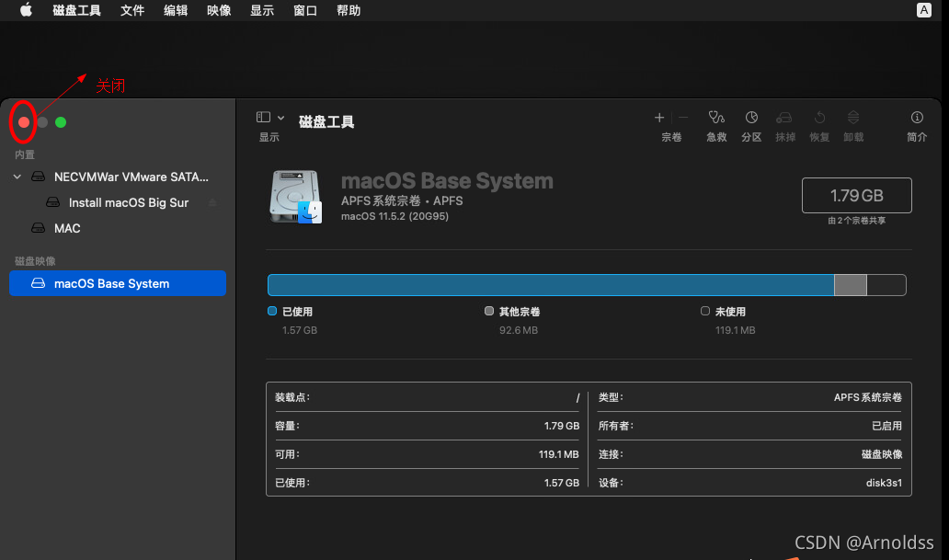Image resolution: width=949 pixels, height=560 pixels.
Task: Click the used (blue) storage bar segment
Action: [551, 285]
